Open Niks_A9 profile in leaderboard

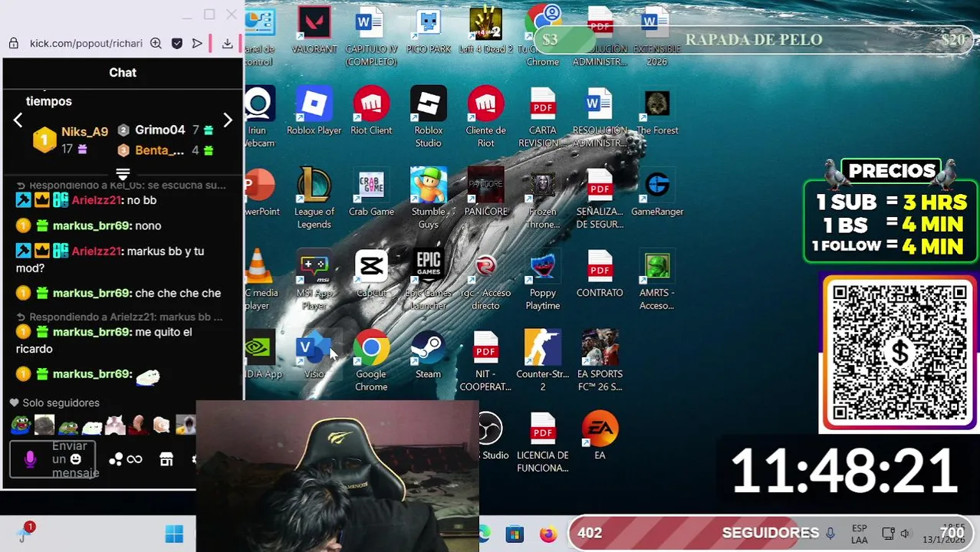(x=84, y=132)
